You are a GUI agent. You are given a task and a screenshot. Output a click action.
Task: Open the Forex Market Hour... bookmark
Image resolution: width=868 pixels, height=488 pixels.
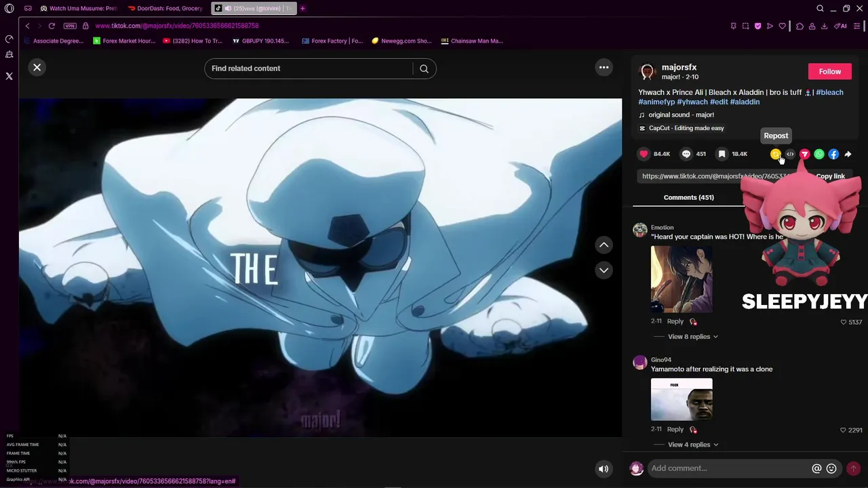(124, 41)
